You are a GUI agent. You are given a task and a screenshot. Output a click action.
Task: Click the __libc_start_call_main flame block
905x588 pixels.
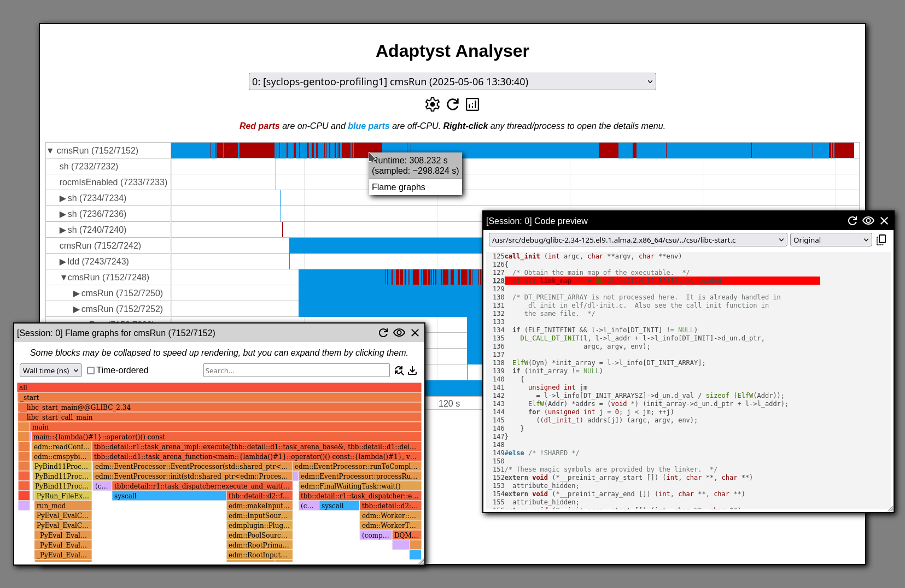[x=219, y=417]
